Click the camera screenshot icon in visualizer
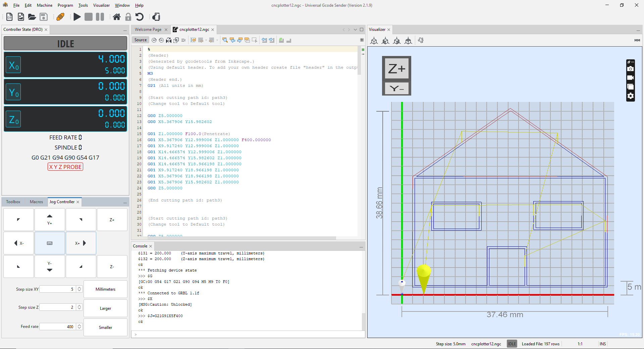644x349 pixels. coord(631,69)
